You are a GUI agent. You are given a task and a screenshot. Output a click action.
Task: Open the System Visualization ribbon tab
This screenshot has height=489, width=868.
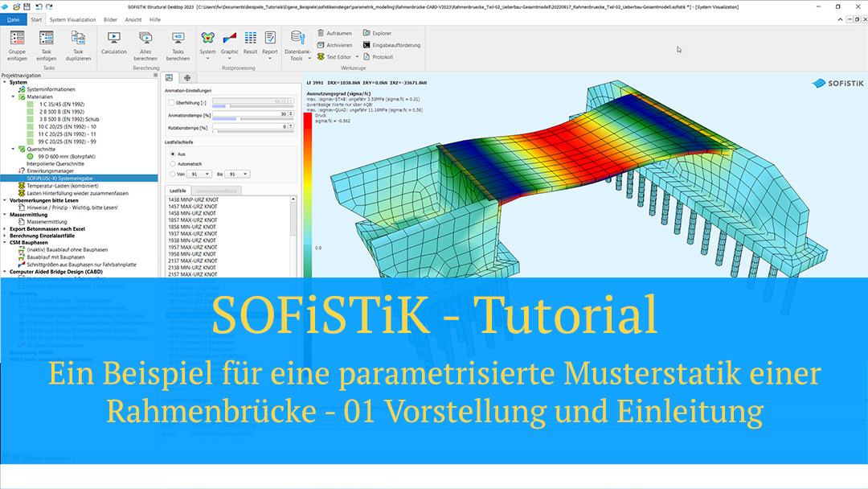(x=72, y=18)
